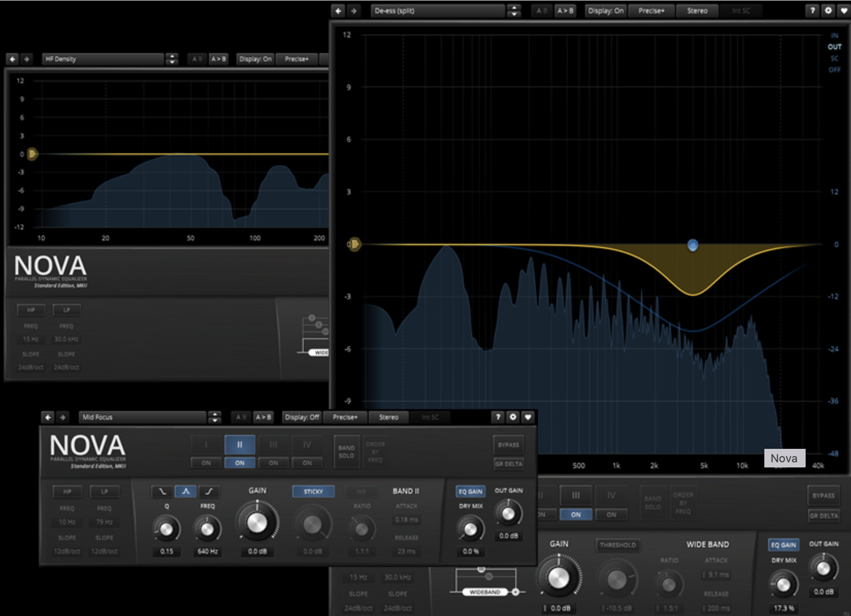Viewport: 851px width, 616px height.
Task: Click BAND SOLO in Mid Focus window
Action: point(347,451)
